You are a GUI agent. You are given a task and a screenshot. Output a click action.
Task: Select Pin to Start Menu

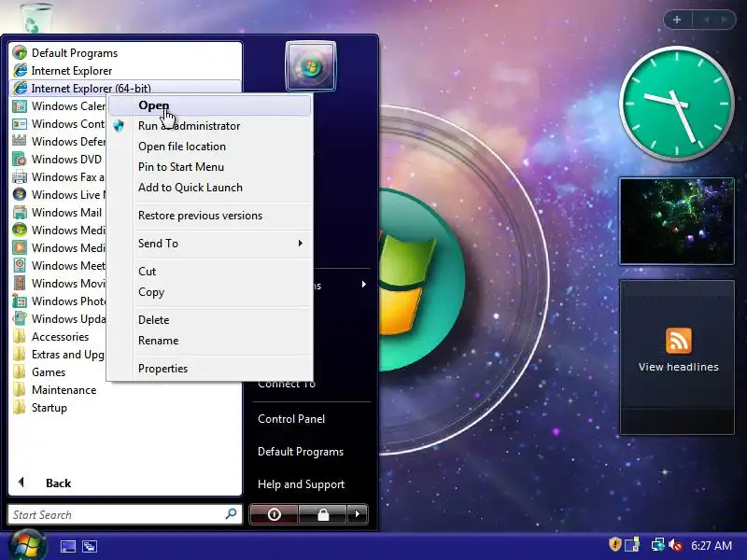click(210, 167)
